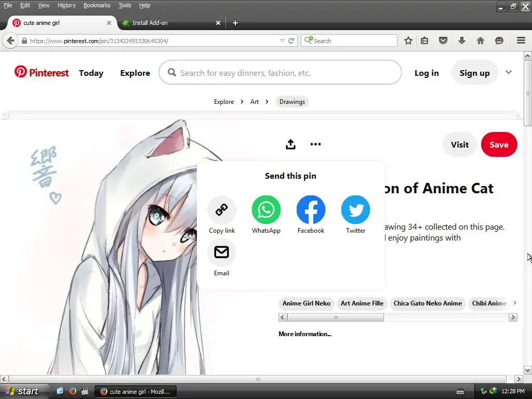Show more related tags with right chevron
Viewport: 532px width, 399px height.
[x=515, y=303]
